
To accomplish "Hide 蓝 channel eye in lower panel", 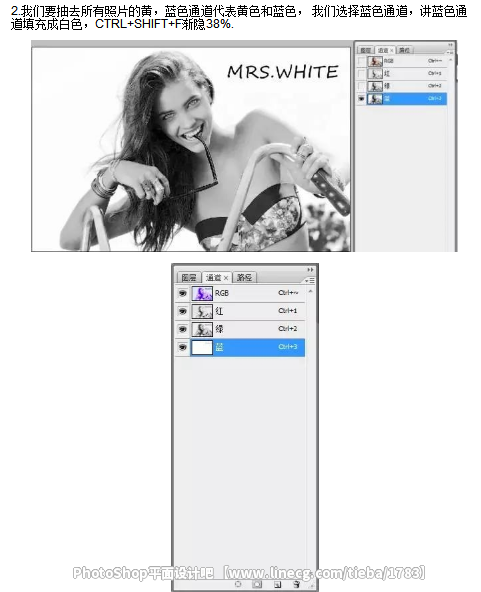I will 183,347.
